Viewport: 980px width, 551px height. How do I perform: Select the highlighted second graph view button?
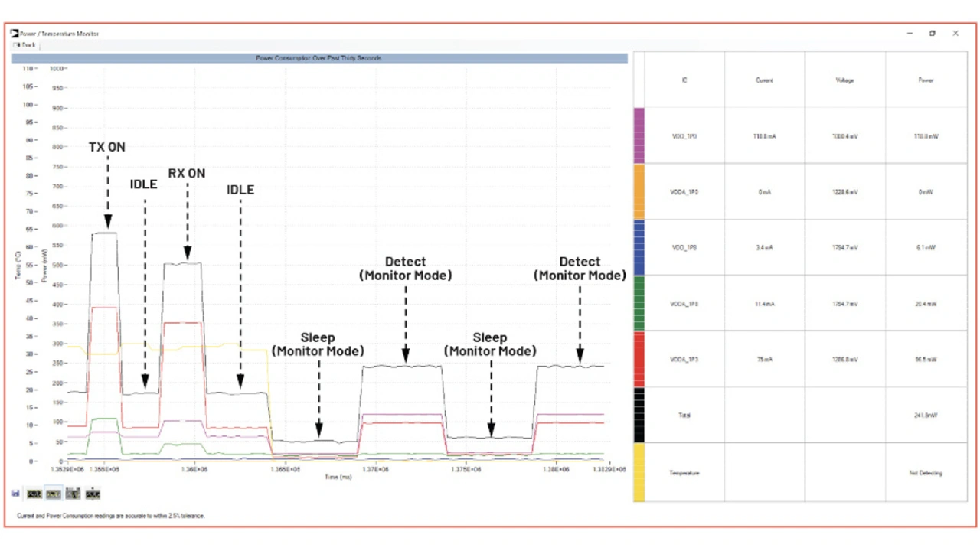[x=54, y=494]
